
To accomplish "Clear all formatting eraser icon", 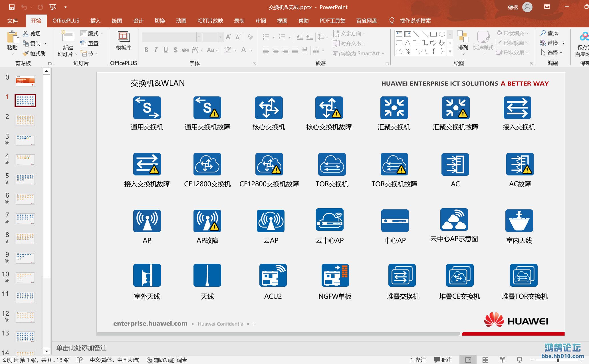I will [250, 37].
